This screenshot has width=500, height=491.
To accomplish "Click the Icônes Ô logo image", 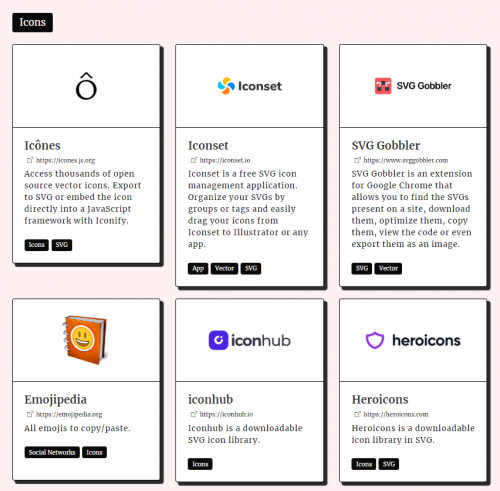I will click(86, 86).
